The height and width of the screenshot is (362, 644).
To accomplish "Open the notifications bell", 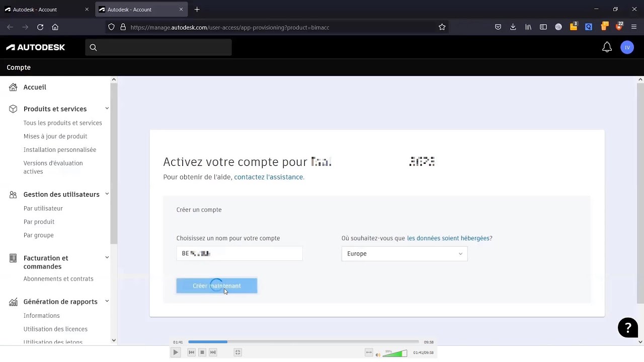I will click(x=607, y=47).
